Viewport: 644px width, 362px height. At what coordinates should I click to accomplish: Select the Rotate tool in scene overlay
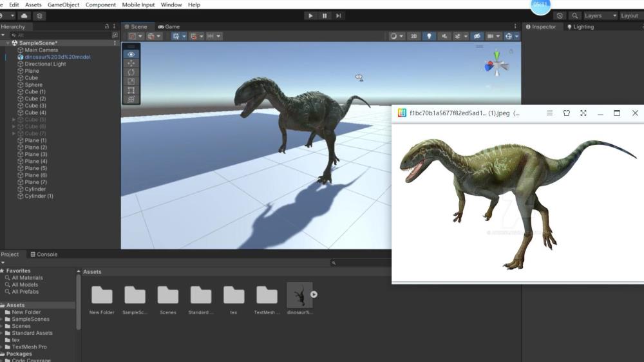(x=131, y=73)
